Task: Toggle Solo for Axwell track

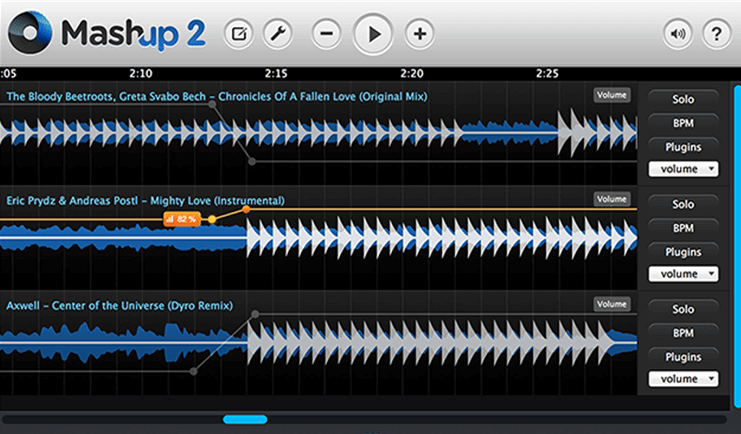Action: tap(683, 309)
